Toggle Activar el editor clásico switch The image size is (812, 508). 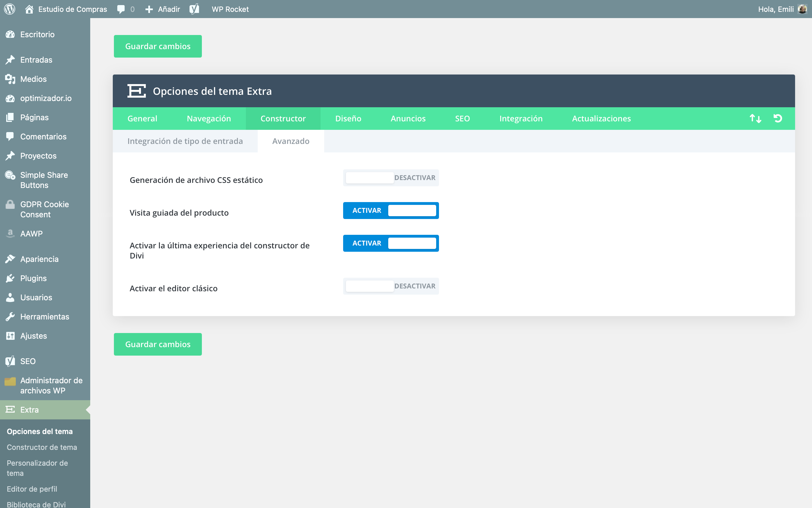tap(391, 286)
